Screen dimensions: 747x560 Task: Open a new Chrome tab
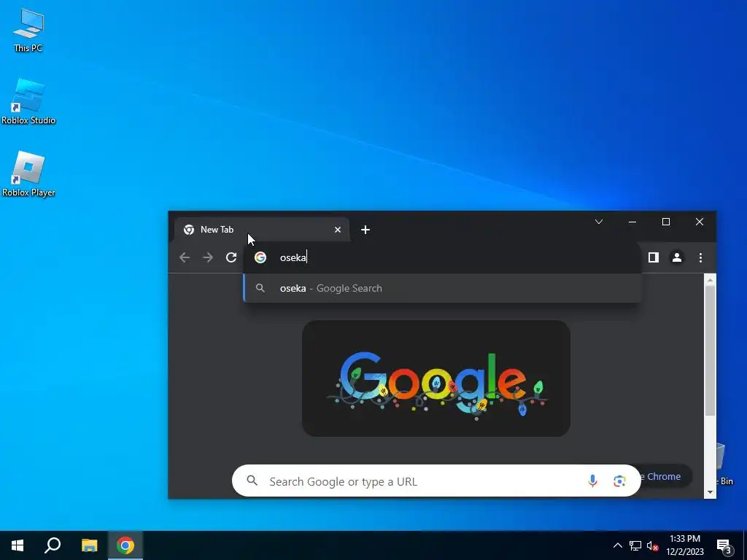(x=365, y=230)
